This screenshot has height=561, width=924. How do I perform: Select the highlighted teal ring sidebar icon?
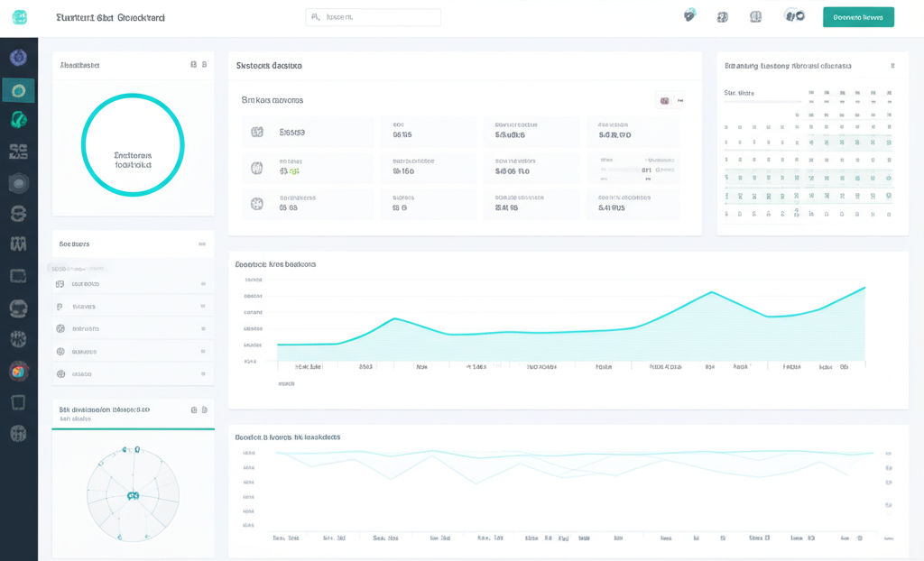18,89
